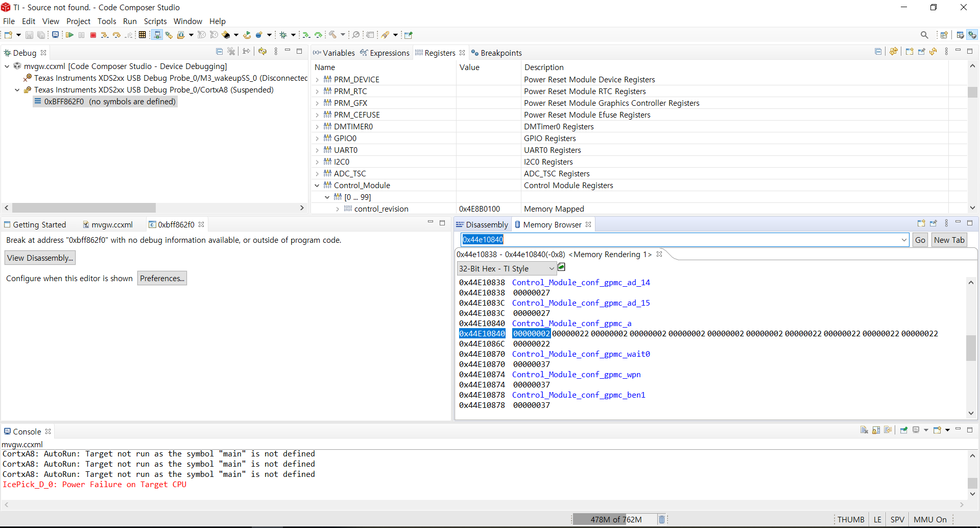Switch to the Breakpoints tab

click(496, 53)
